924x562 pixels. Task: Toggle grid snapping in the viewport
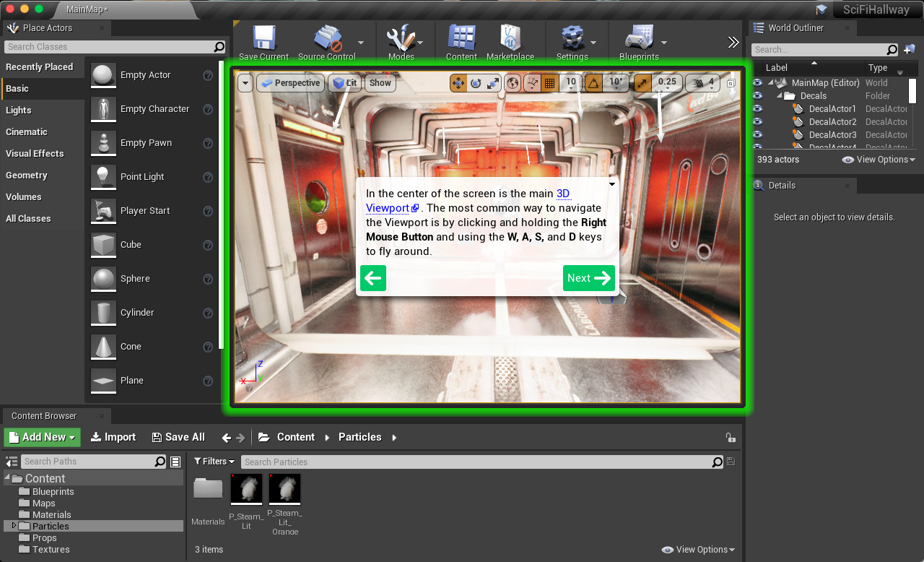pyautogui.click(x=549, y=83)
